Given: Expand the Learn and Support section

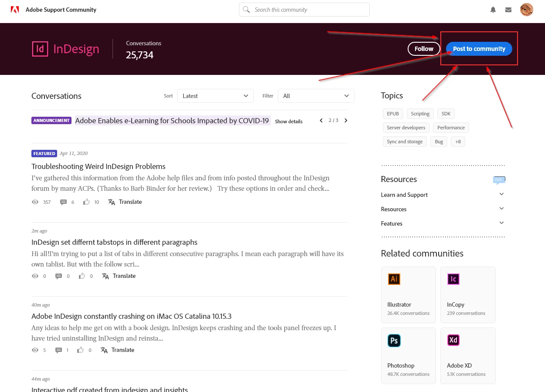Looking at the screenshot, I should [501, 194].
